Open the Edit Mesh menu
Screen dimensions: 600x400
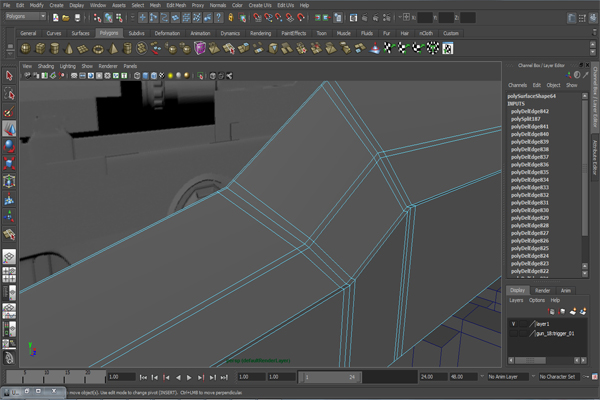(x=176, y=5)
